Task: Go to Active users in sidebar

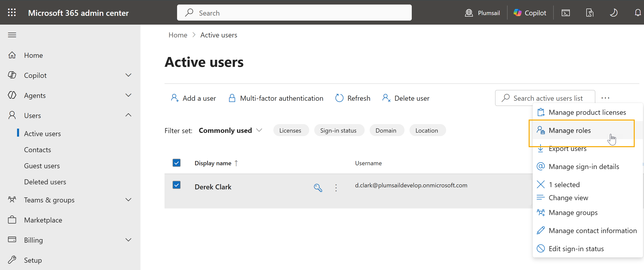Action: [42, 133]
